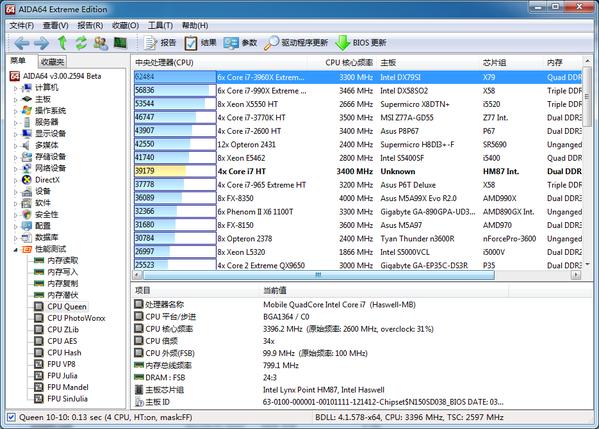Screen dimensions: 599x429
Task: Click the 处理器名称 row icon
Action: pyautogui.click(x=138, y=304)
